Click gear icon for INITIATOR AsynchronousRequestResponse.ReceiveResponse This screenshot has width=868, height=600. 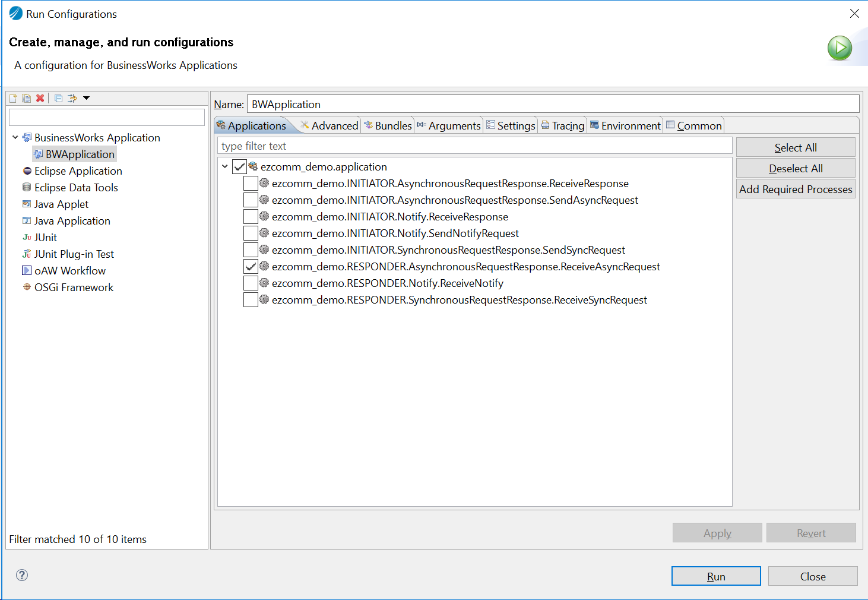click(x=264, y=184)
